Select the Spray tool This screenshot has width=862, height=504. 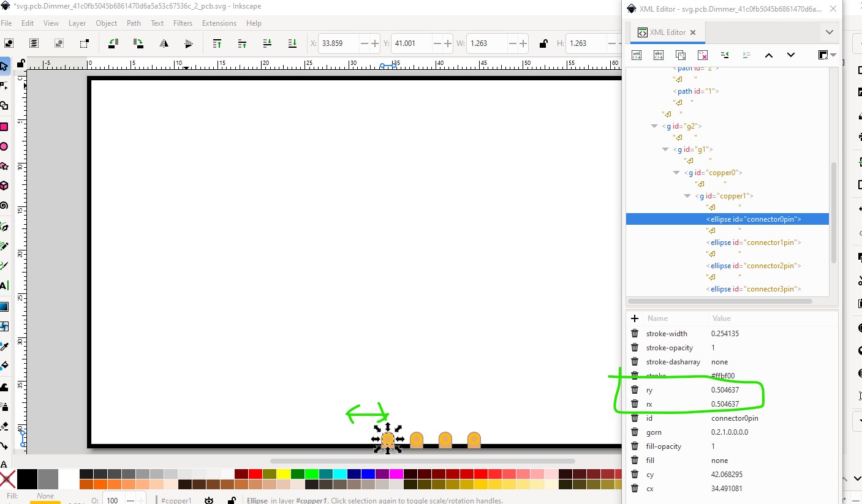coord(4,406)
